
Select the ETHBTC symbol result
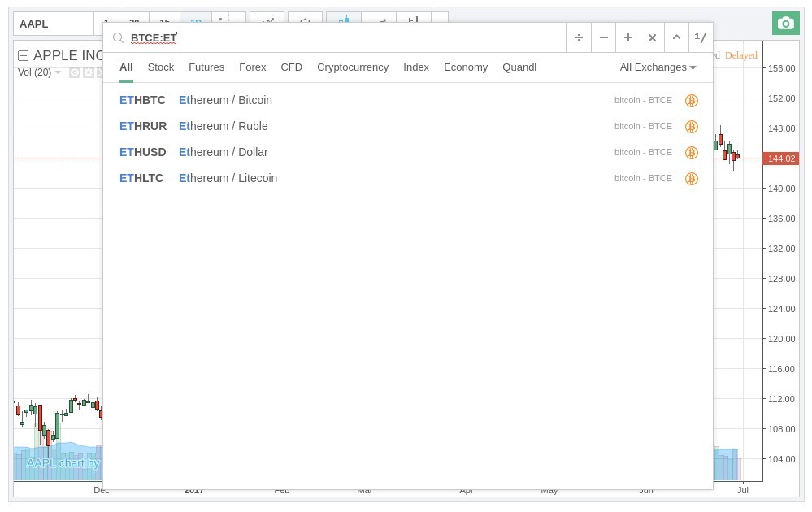point(142,100)
